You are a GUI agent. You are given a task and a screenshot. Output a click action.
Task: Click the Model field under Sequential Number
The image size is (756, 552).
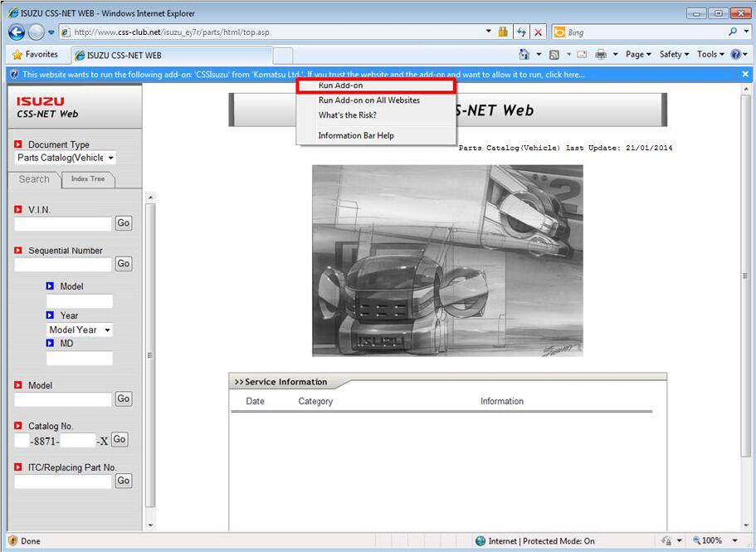[80, 301]
